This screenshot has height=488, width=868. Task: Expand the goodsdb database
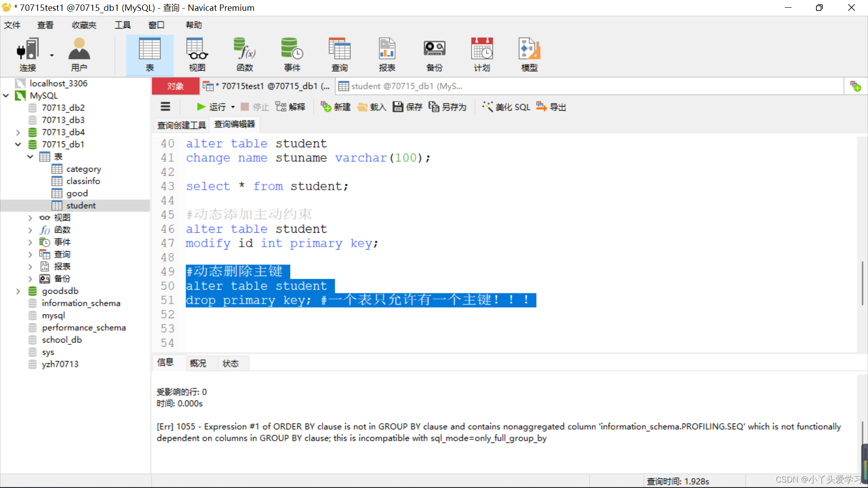pos(18,291)
